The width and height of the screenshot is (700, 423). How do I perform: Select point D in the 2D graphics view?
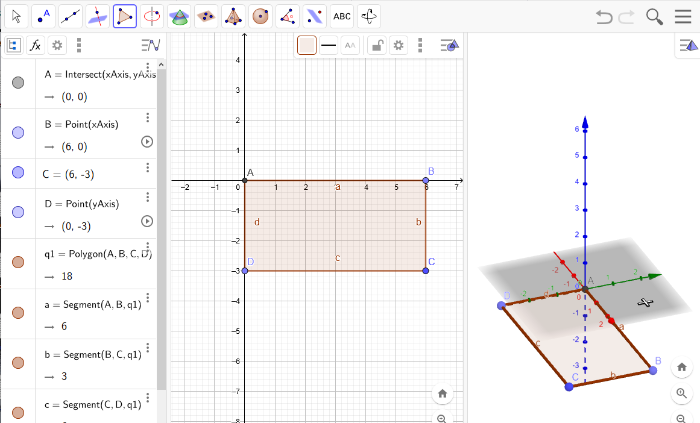[x=245, y=271]
